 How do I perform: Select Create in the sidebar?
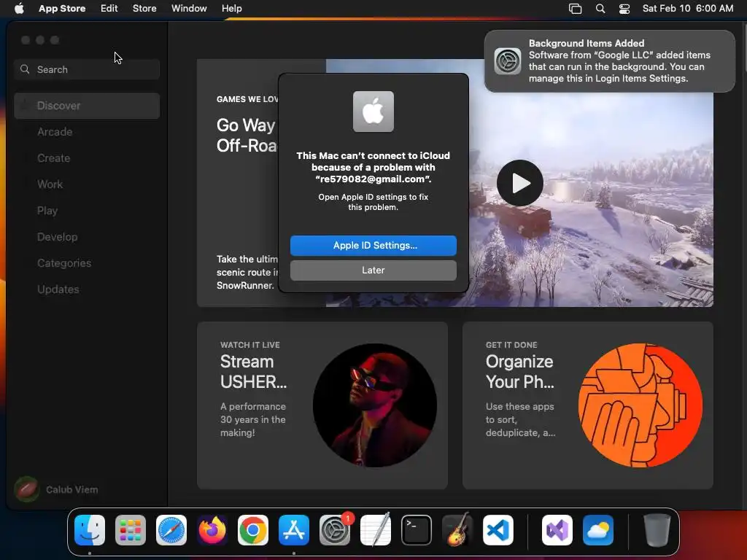[x=87, y=158]
